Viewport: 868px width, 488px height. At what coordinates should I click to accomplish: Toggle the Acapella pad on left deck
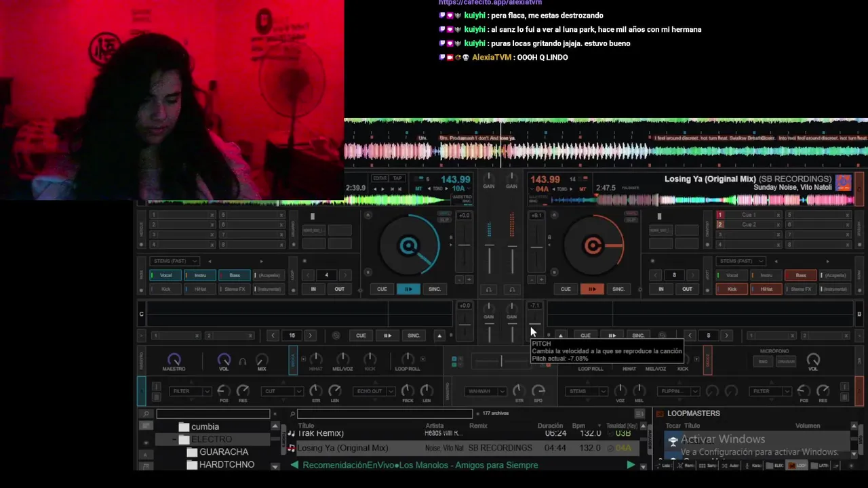(x=269, y=275)
